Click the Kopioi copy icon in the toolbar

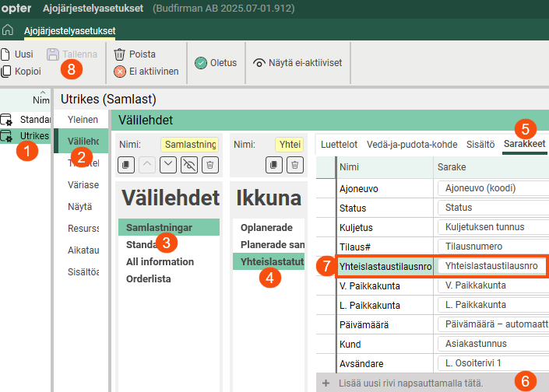point(6,71)
